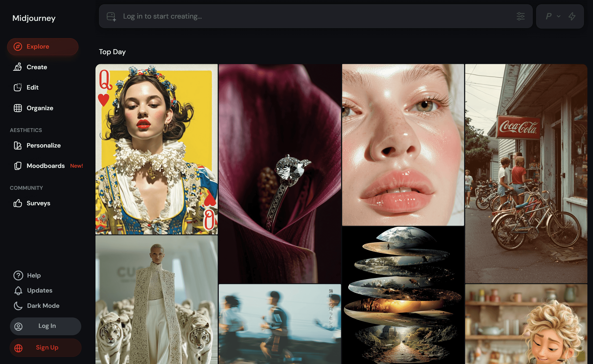
Task: Go to the Create section
Action: pos(37,67)
